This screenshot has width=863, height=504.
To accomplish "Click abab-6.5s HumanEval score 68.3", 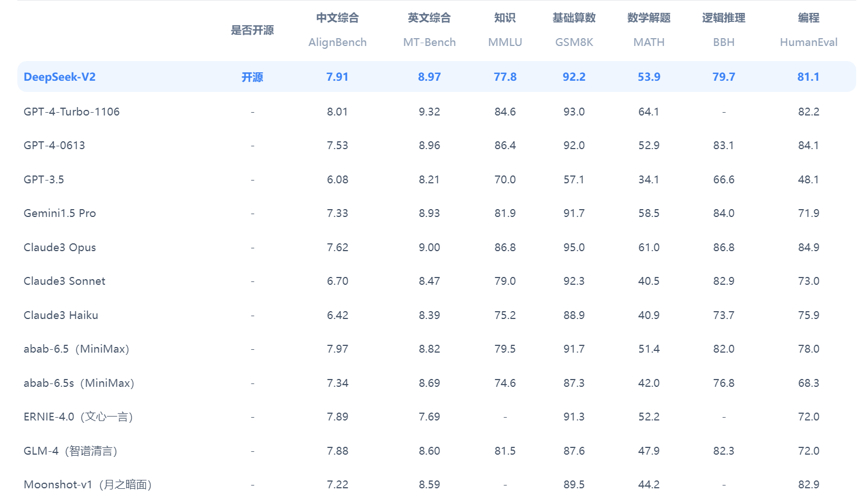I will click(809, 383).
